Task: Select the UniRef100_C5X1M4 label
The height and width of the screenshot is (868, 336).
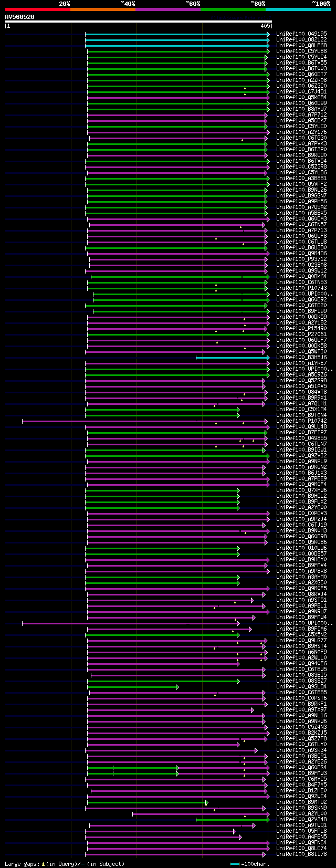Action: pyautogui.click(x=301, y=410)
